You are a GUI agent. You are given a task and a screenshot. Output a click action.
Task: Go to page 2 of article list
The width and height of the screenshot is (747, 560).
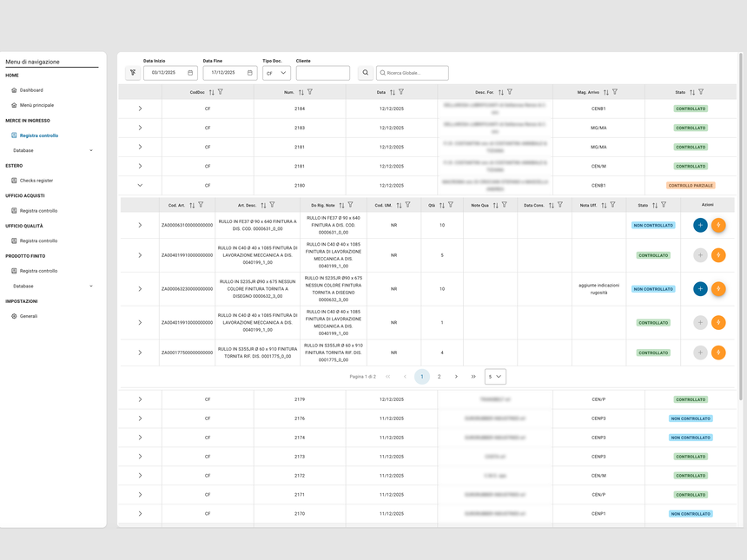point(439,377)
